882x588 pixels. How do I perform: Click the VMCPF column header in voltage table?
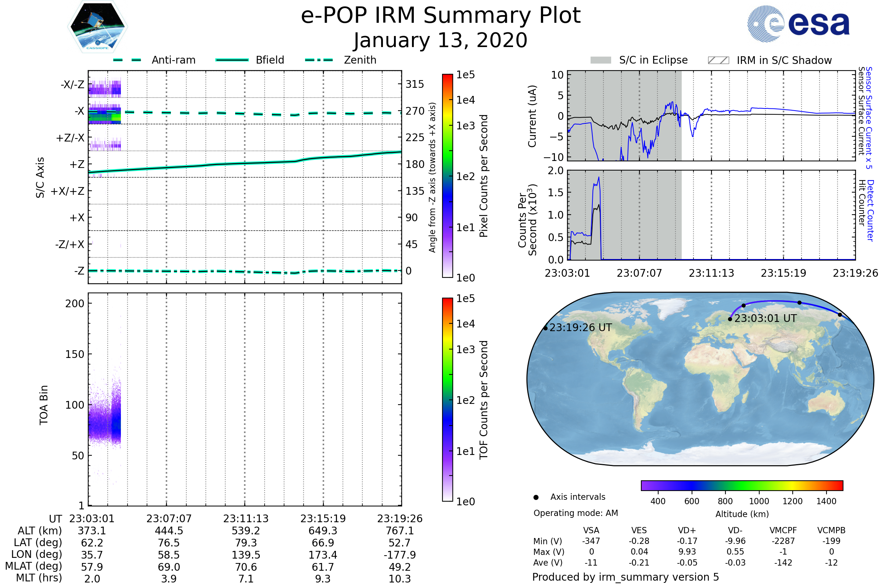click(x=783, y=531)
